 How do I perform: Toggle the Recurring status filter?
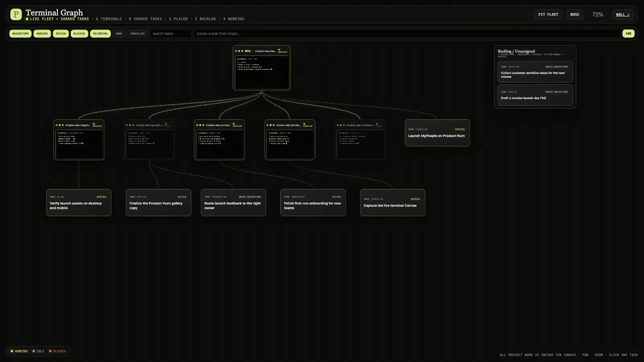[100, 34]
